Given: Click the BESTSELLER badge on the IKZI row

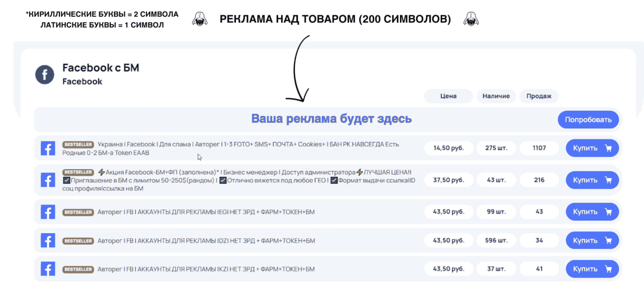Looking at the screenshot, I should (x=78, y=269).
